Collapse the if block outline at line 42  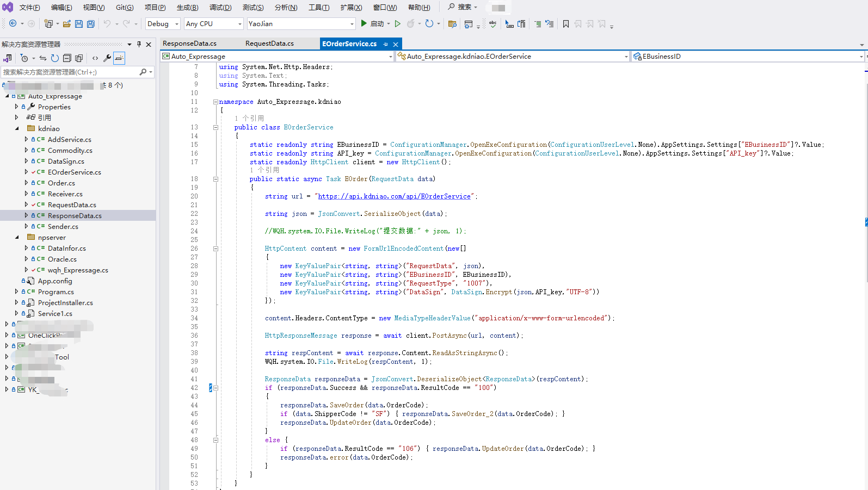(x=216, y=388)
